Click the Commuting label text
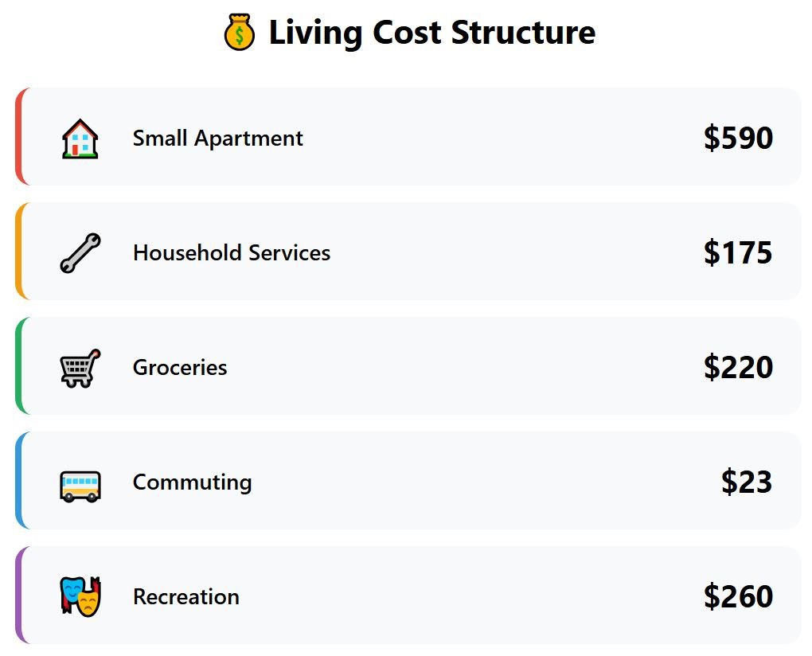Screen dimensions: 812x656 (192, 482)
